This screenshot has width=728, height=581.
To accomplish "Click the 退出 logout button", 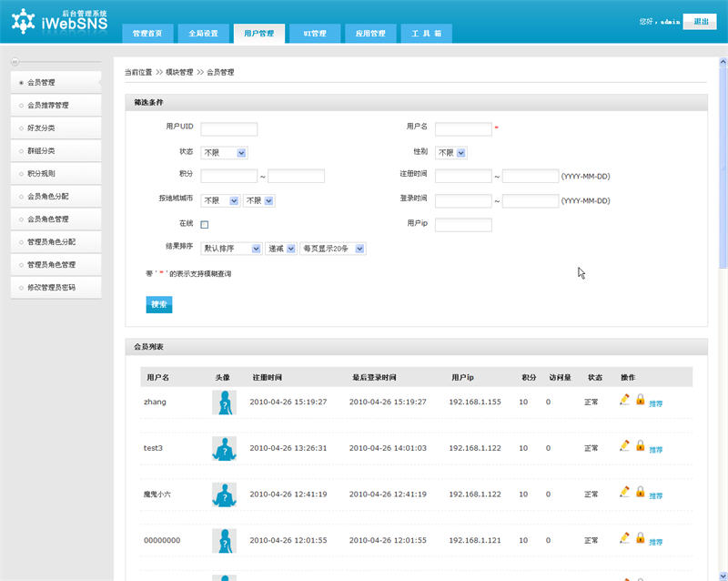I will [x=700, y=21].
